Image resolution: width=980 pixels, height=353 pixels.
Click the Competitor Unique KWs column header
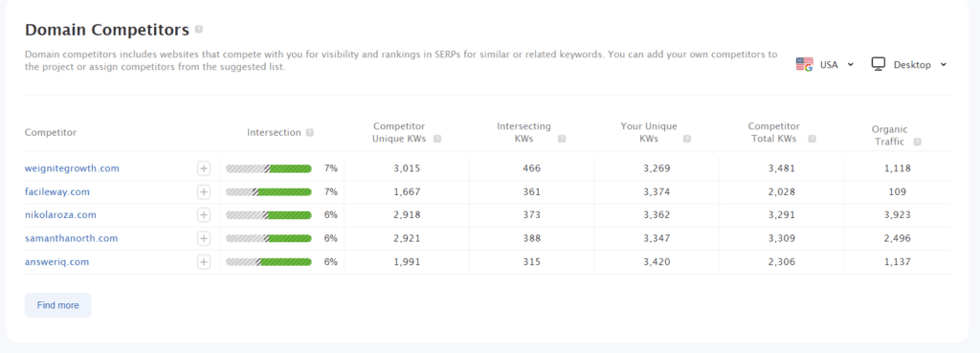pos(399,132)
